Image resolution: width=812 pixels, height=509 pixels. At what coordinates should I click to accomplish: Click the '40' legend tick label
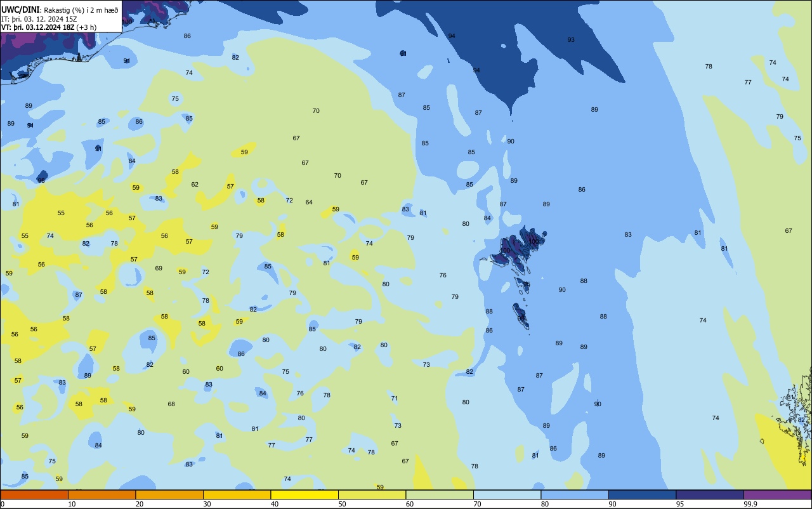[274, 504]
